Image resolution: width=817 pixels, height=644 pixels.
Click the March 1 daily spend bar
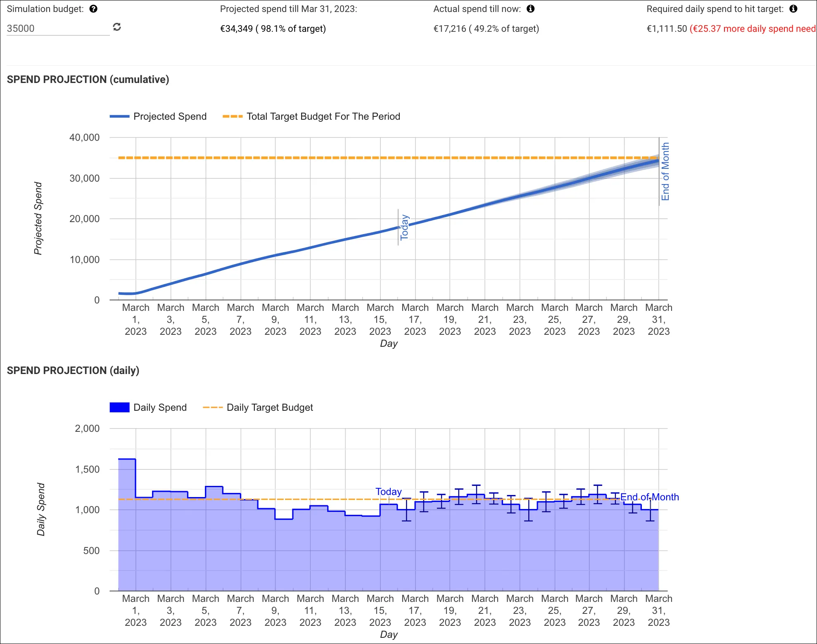tap(127, 524)
